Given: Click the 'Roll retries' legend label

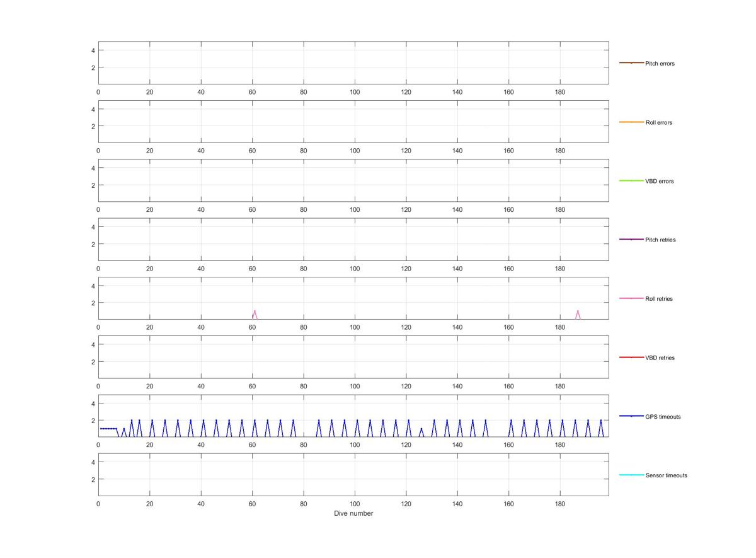Looking at the screenshot, I should pyautogui.click(x=659, y=299).
